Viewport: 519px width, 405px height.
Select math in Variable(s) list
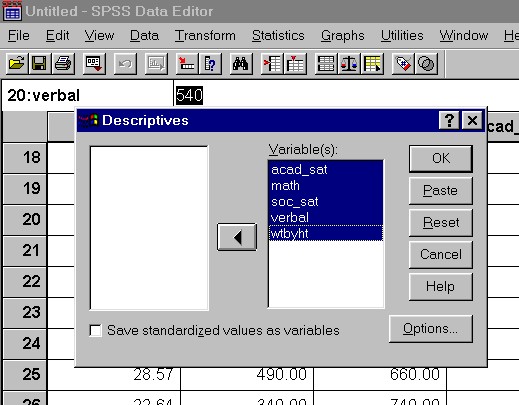(x=326, y=185)
